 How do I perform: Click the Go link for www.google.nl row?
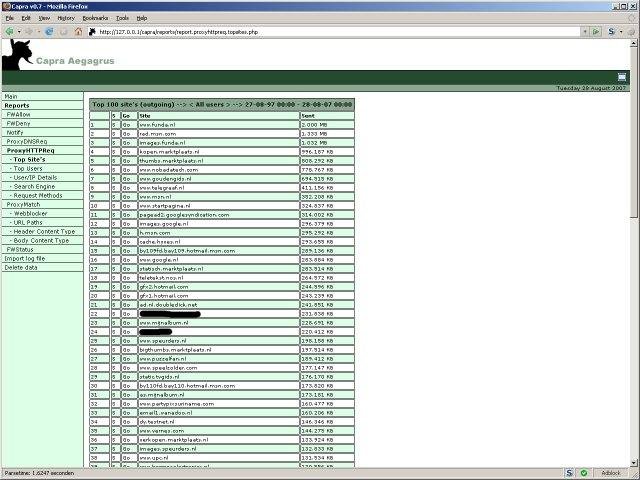coord(126,260)
